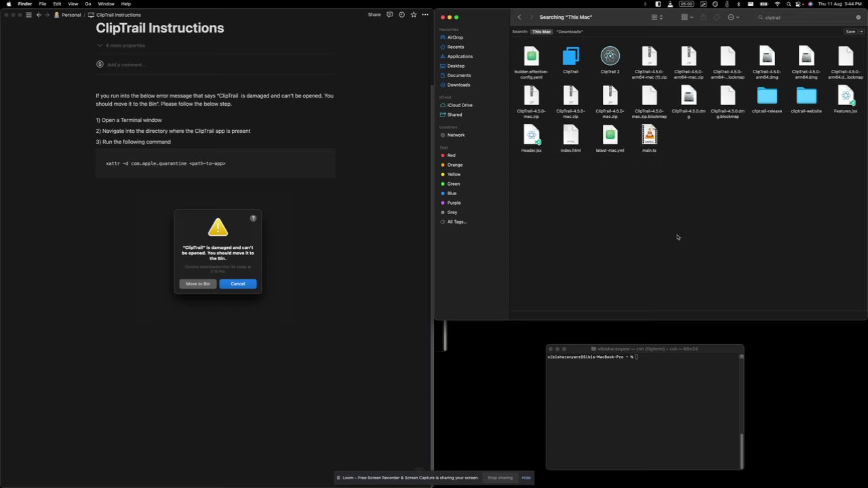Open the Help menu
Screen dimensions: 868x488
[x=126, y=4]
